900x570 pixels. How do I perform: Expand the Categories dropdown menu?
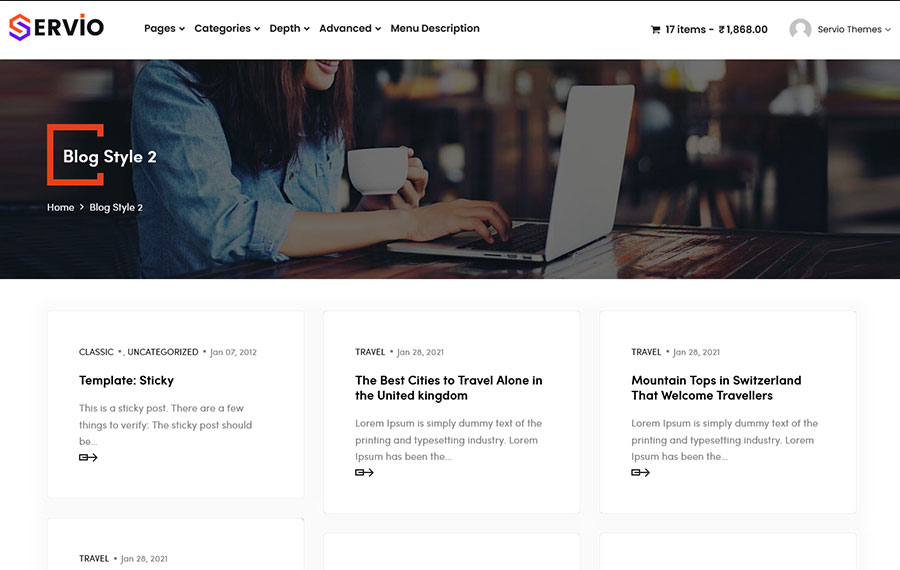pyautogui.click(x=226, y=29)
